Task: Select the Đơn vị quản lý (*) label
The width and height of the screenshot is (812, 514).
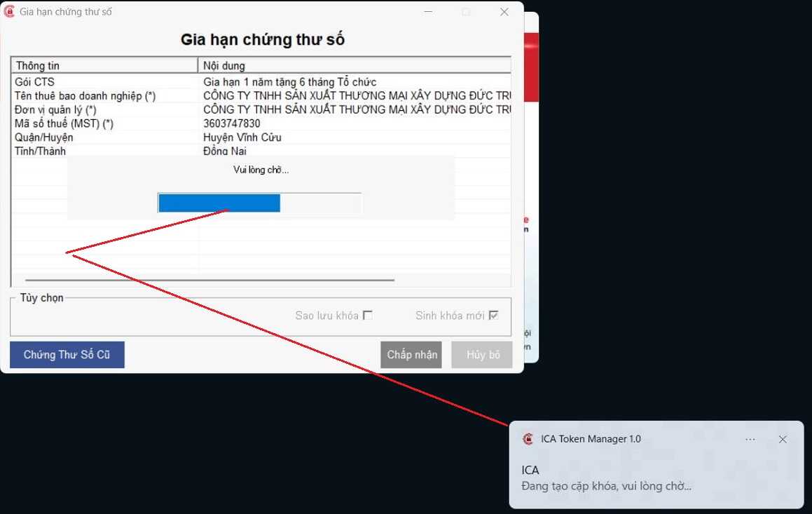Action: (55, 110)
